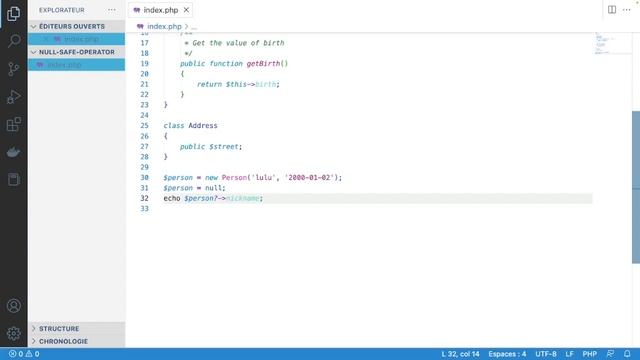Open the Source Control view

13,69
